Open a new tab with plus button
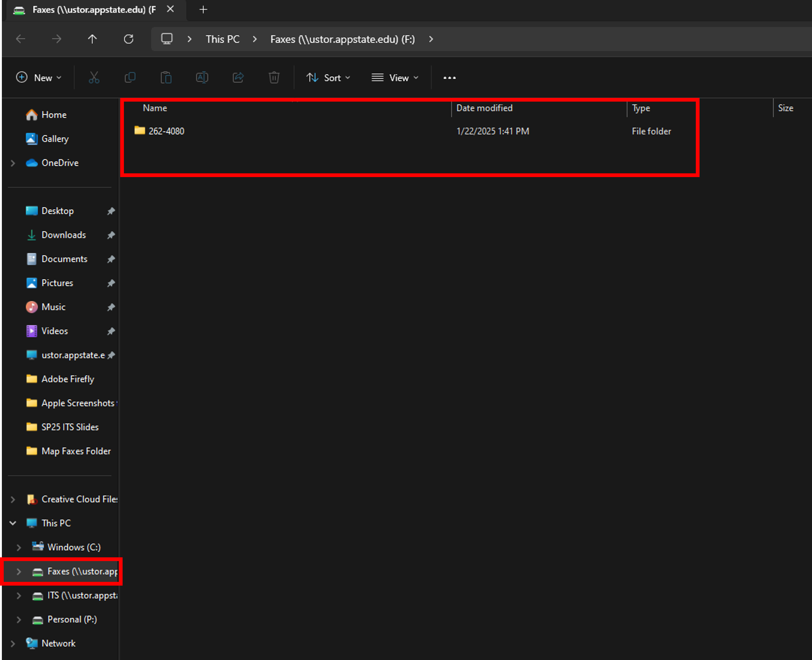This screenshot has width=812, height=660. [x=203, y=10]
